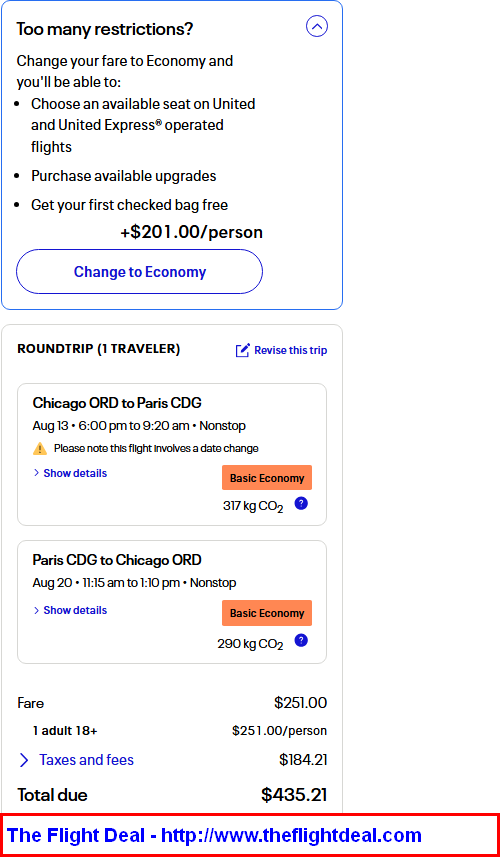Click the Taxes and fees link text
Screen dimensions: 500x857
86,760
